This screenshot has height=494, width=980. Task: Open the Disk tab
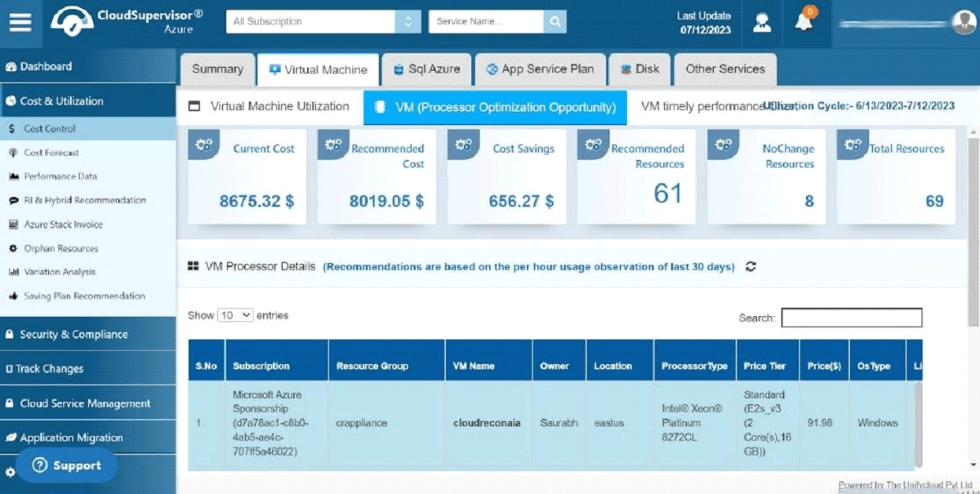639,69
